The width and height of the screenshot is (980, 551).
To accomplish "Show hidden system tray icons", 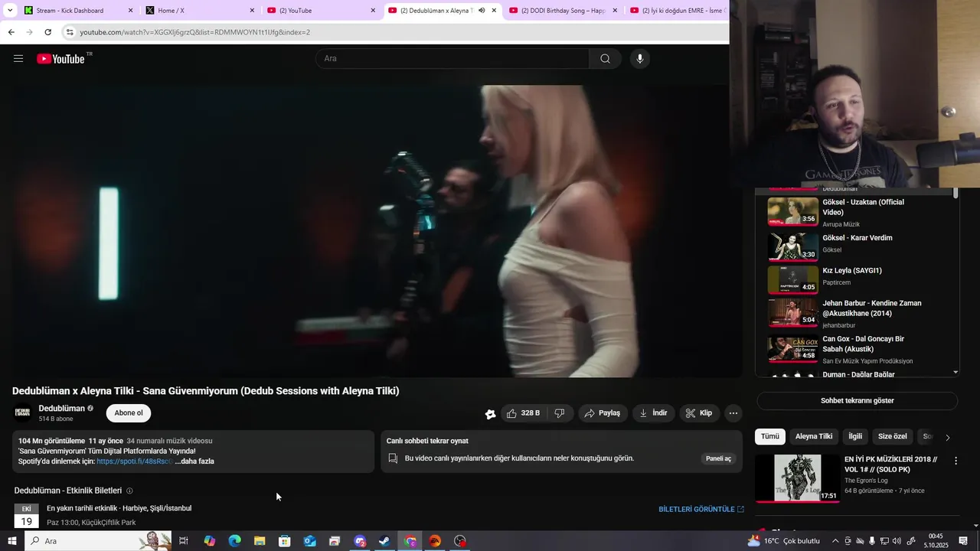I will coord(835,541).
